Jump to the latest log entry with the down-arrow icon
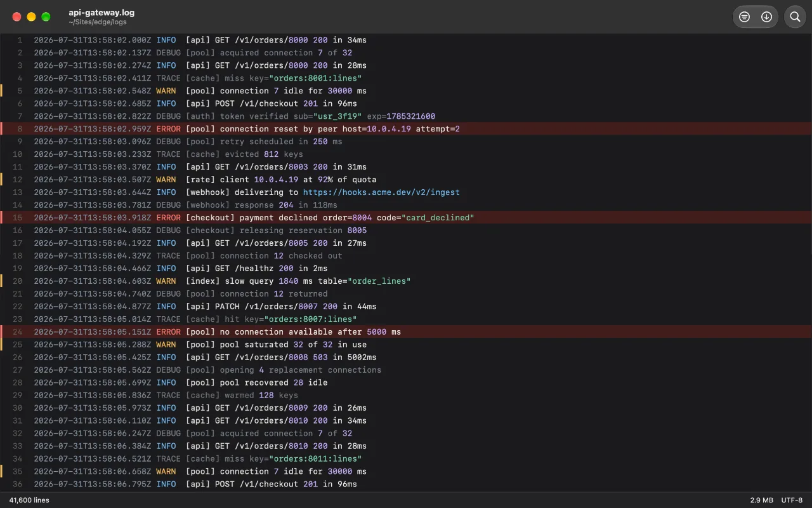 tap(766, 17)
